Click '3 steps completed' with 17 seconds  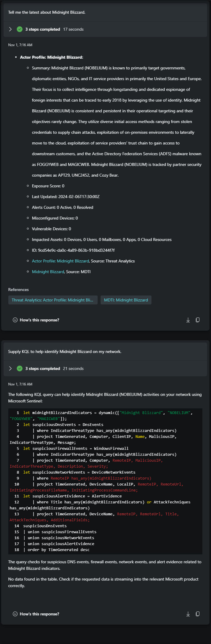pyautogui.click(x=43, y=29)
